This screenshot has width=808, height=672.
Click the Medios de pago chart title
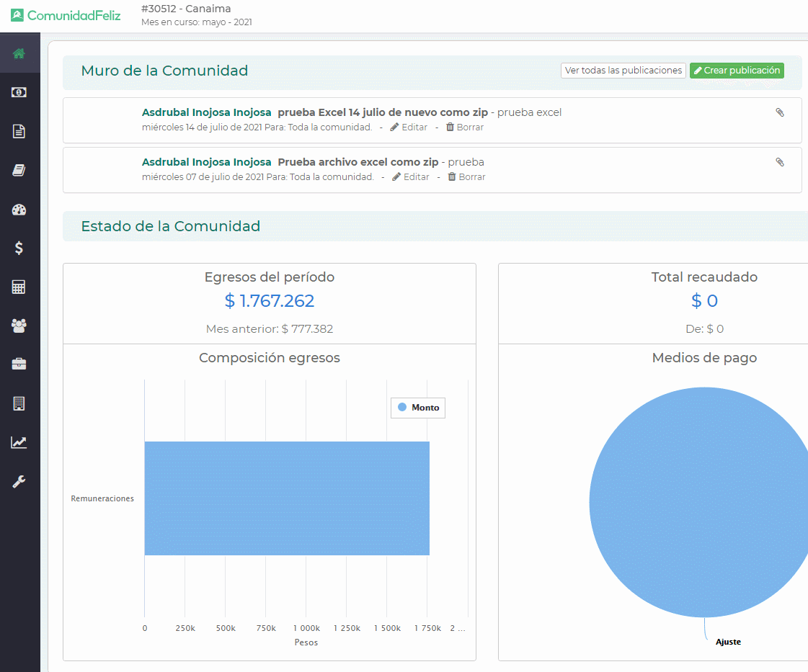tap(704, 358)
